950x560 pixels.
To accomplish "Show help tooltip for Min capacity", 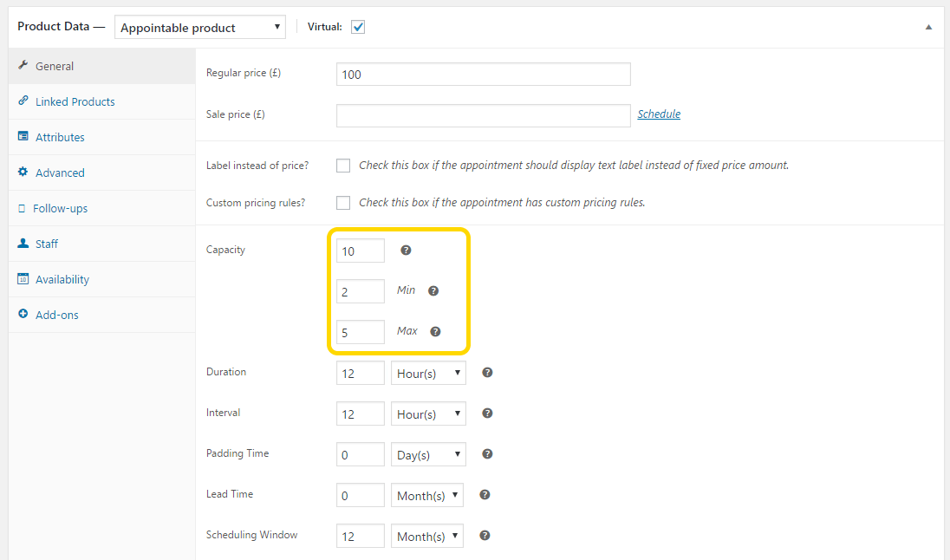I will [x=433, y=291].
